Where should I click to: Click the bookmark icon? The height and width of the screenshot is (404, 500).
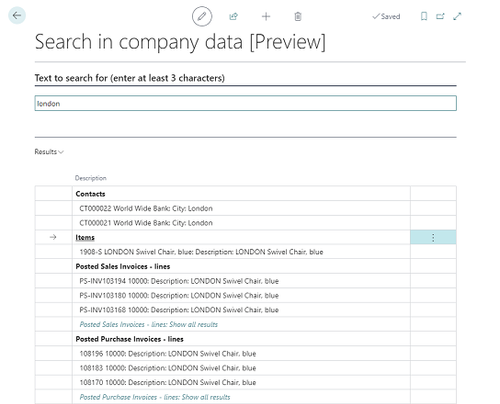click(424, 16)
